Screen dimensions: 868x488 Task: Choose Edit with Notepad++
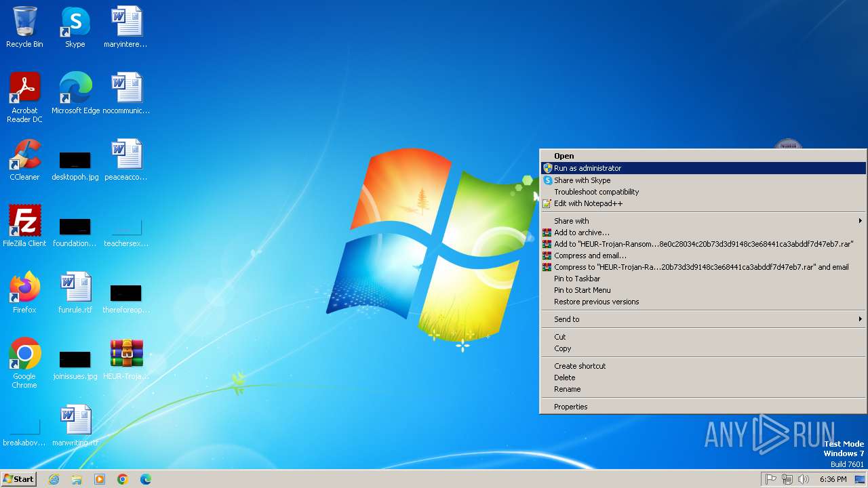(x=703, y=203)
